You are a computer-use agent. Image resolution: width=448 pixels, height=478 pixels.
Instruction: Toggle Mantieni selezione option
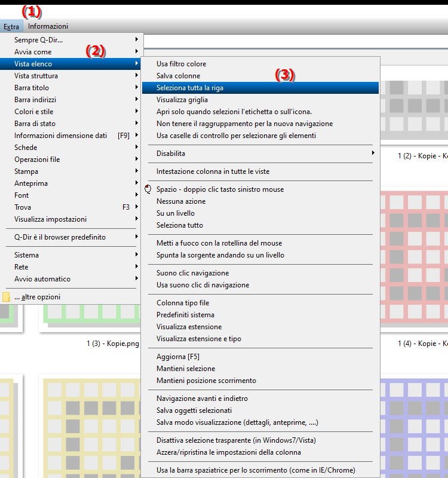pos(260,369)
